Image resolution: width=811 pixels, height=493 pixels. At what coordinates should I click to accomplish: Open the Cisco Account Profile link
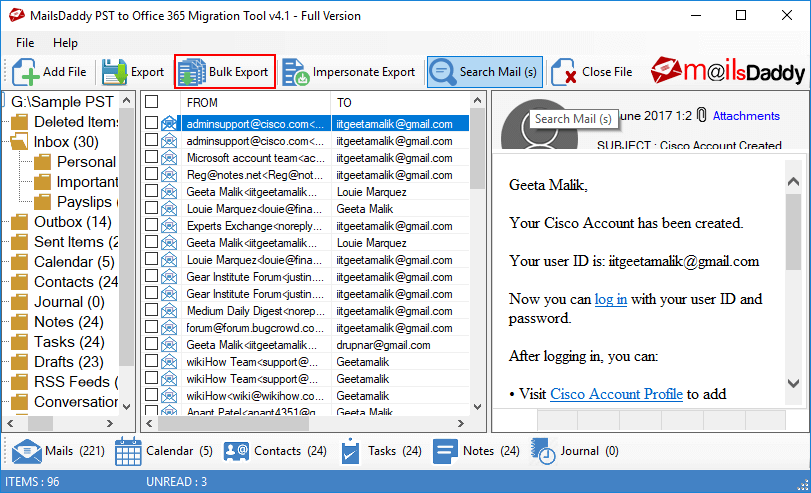coord(616,394)
